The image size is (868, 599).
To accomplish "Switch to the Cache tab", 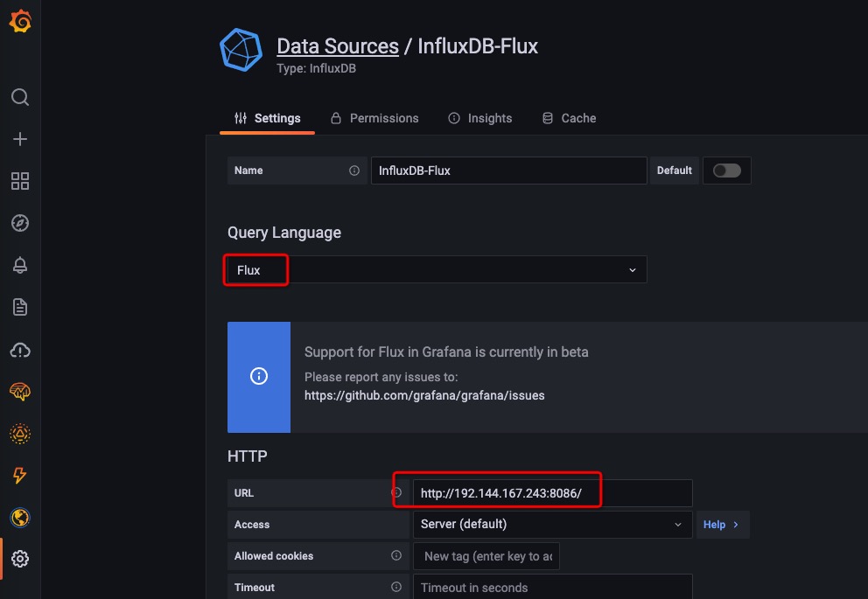I will [569, 118].
